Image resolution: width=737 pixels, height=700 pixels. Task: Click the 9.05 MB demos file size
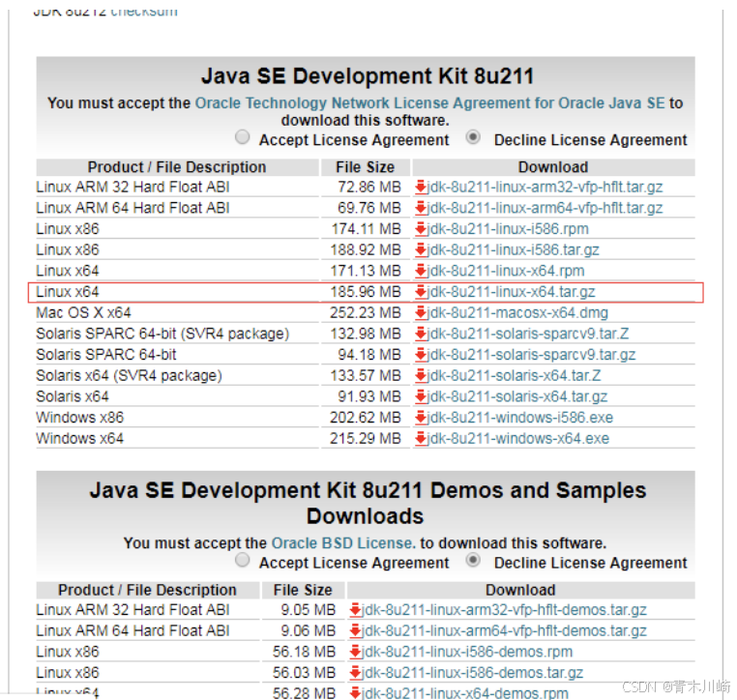pyautogui.click(x=309, y=610)
